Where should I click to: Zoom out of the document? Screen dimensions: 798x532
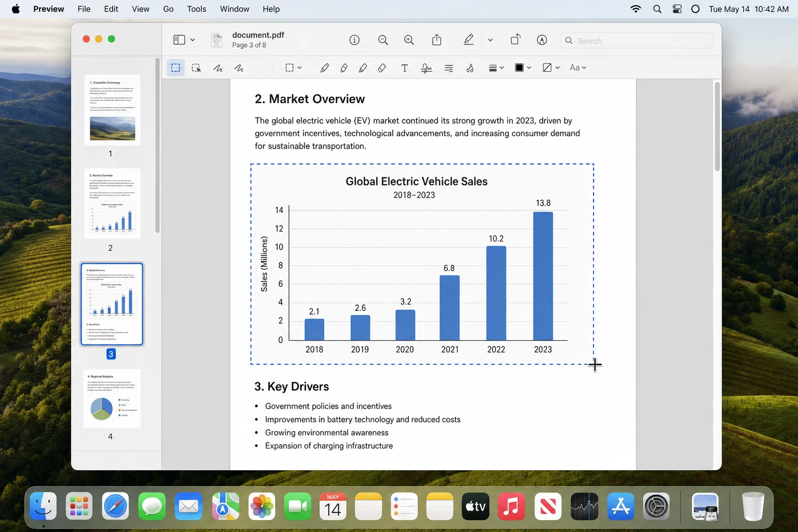click(x=383, y=40)
